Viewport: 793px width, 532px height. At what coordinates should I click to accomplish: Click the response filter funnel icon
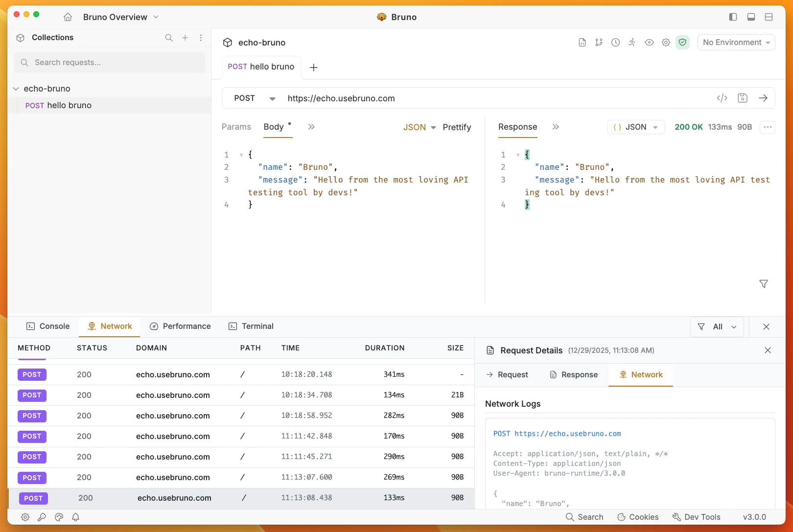click(764, 284)
